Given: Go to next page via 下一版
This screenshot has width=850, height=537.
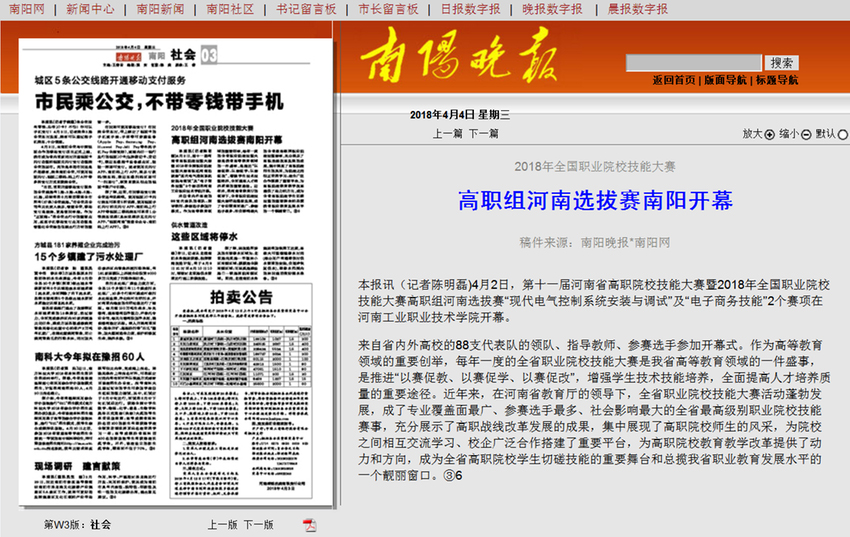Looking at the screenshot, I should click(x=259, y=525).
